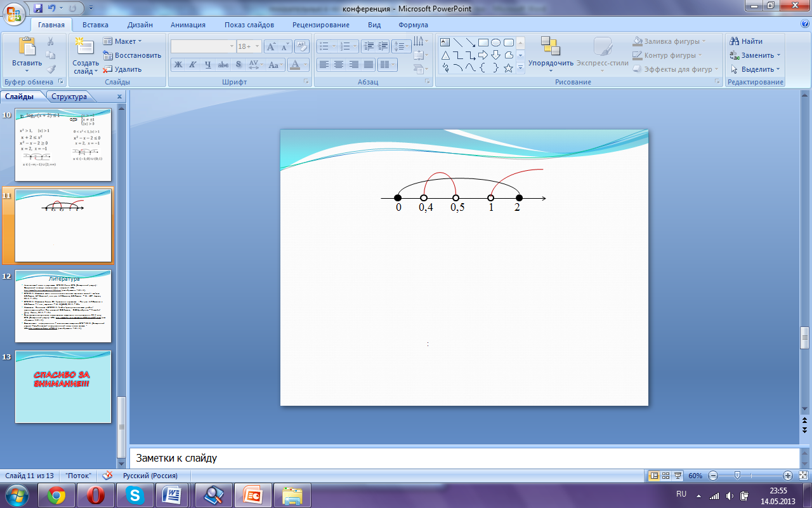
Task: Switch to the Вставка ribbon tab
Action: coord(95,25)
